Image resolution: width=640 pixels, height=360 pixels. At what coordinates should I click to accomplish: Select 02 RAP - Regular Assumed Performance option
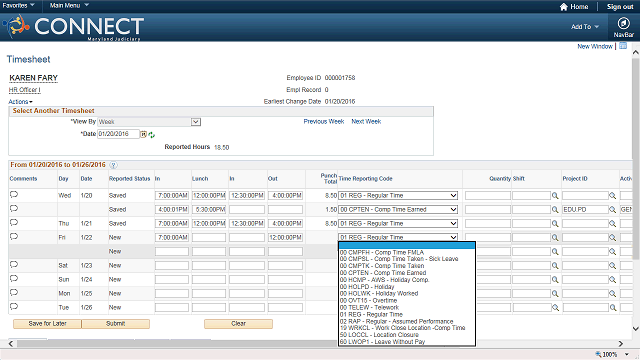tap(407, 321)
